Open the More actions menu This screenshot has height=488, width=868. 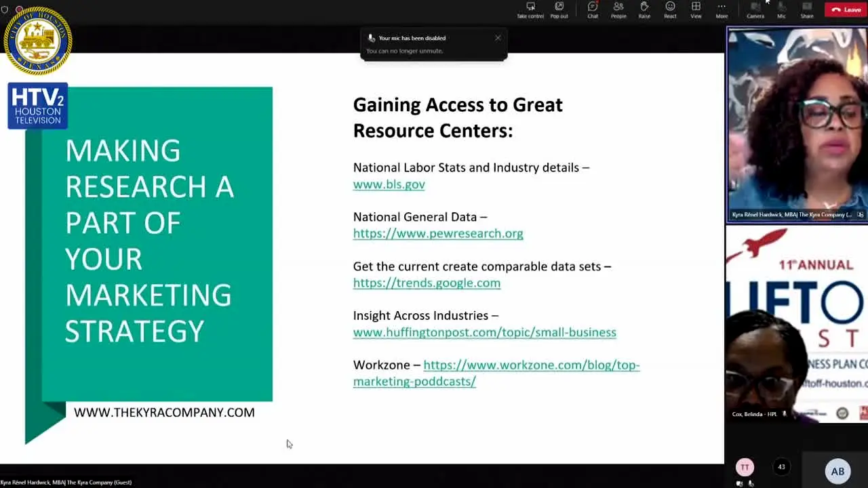722,10
